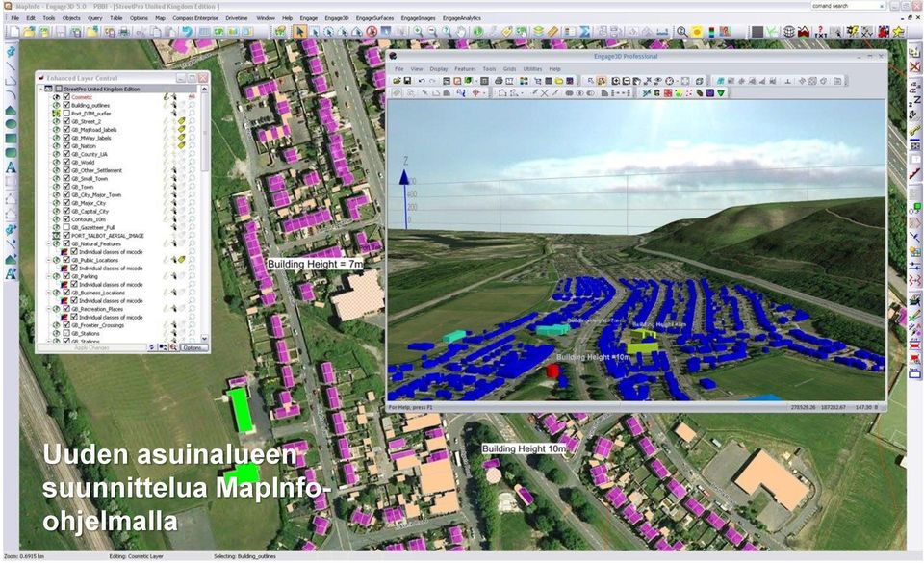The image size is (924, 563).
Task: Click the Undo arrow icon
Action: (187, 32)
